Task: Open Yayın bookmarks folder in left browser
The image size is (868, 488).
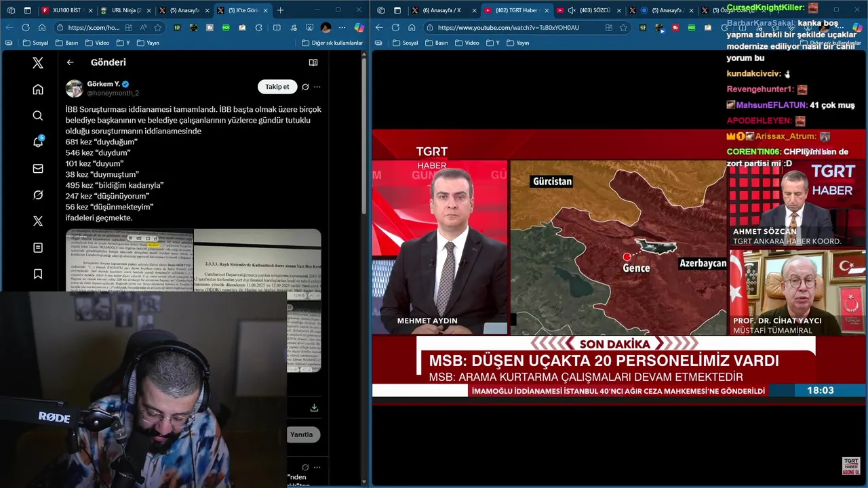Action: pos(148,43)
